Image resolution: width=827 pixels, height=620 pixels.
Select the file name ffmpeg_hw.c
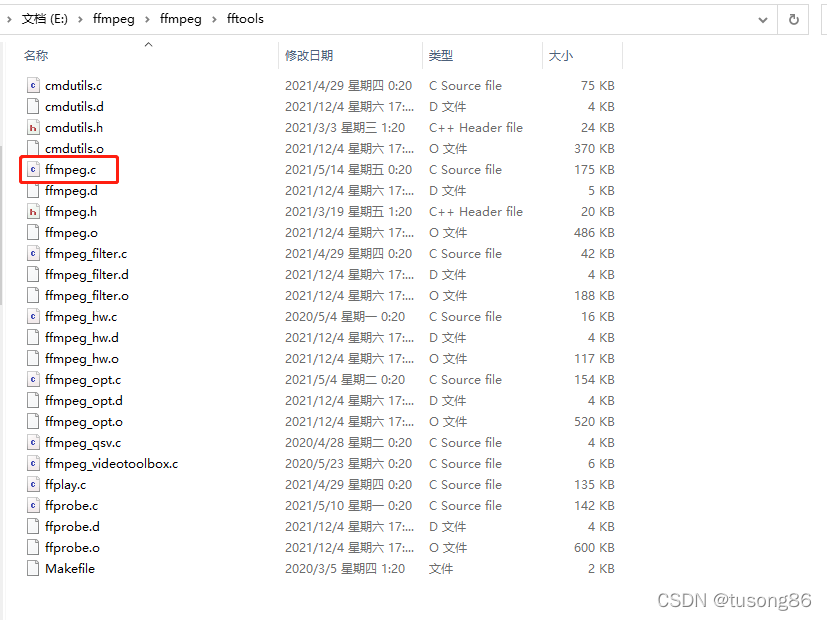(81, 317)
